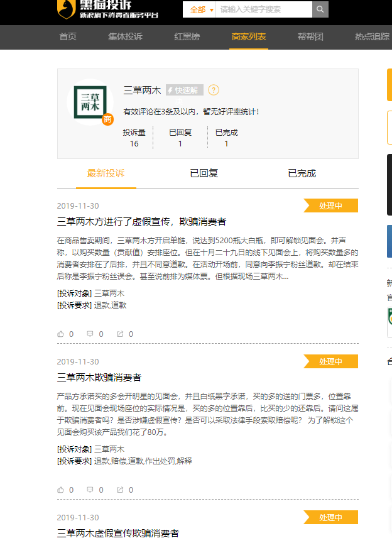Screen dimensions: 392x548
Task: Click thumbs-up icon on second complaint
Action: tap(61, 490)
